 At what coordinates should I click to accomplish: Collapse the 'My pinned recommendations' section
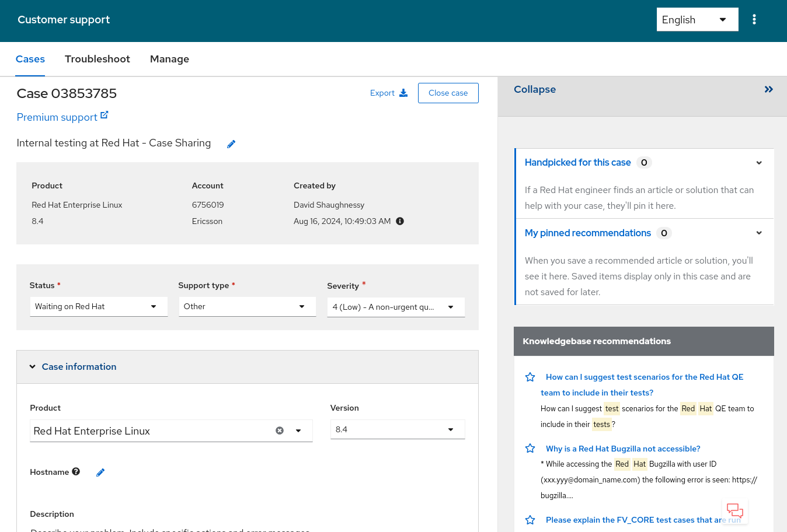pos(759,233)
